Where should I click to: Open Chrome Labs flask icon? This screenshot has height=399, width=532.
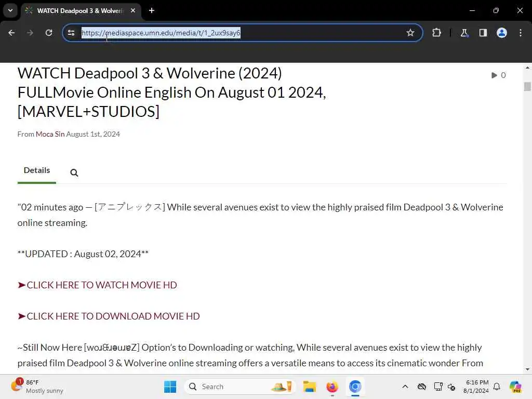pyautogui.click(x=464, y=33)
